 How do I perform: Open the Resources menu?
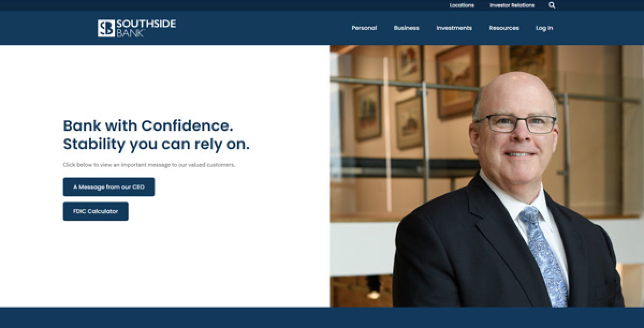point(503,28)
